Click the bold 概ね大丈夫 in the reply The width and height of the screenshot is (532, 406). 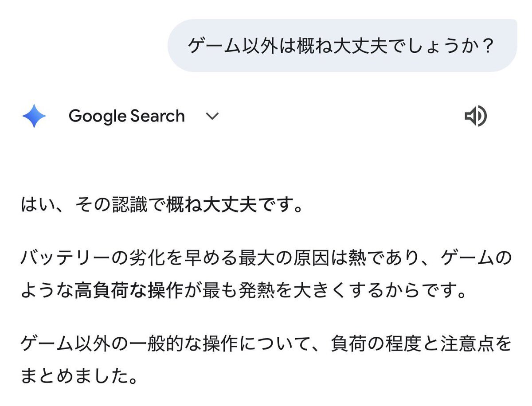pyautogui.click(x=211, y=206)
